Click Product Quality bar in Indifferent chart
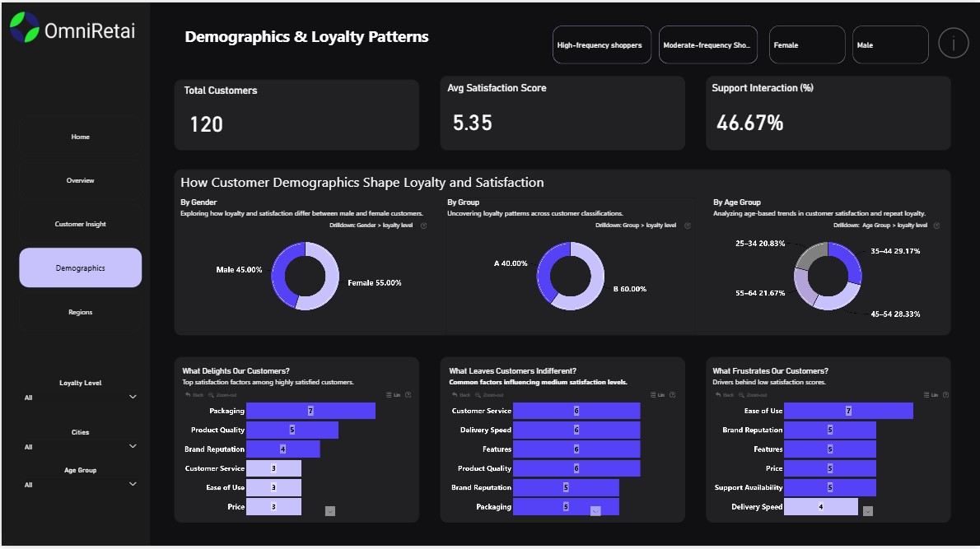This screenshot has height=549, width=980. coord(576,468)
